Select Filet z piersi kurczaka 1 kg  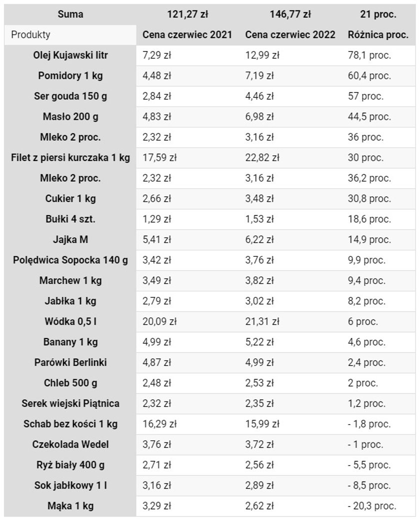point(70,157)
